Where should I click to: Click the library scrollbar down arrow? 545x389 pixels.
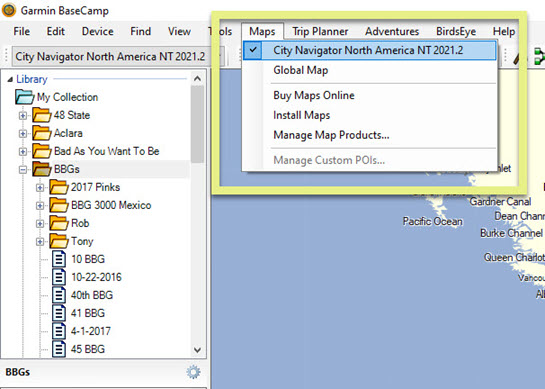197,350
